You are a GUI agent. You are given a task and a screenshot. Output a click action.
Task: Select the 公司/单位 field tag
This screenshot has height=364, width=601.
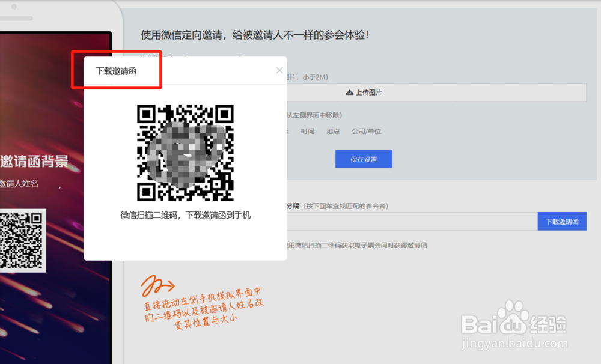tap(366, 131)
